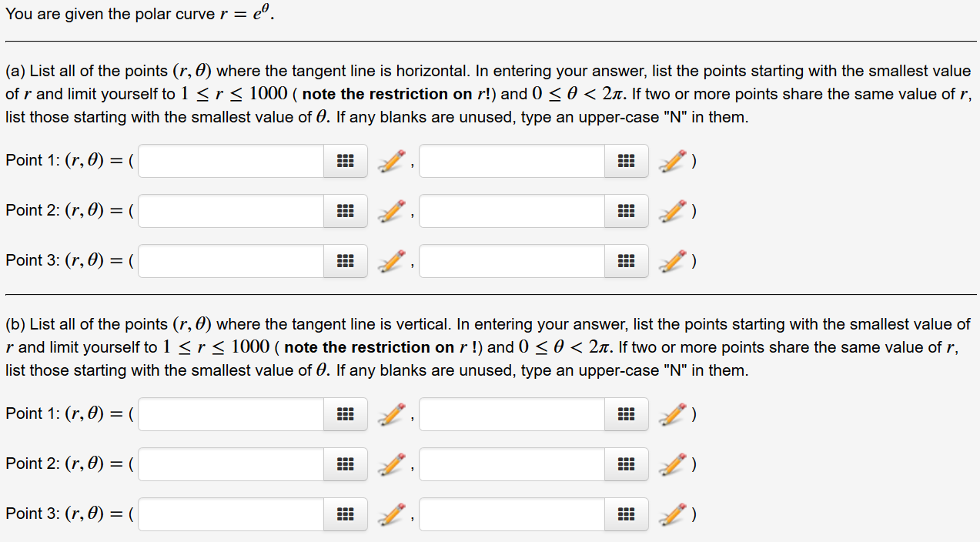Open the math keypad for Point 2 theta in part (a)
Screen dimensions: 980x542
[x=626, y=211]
